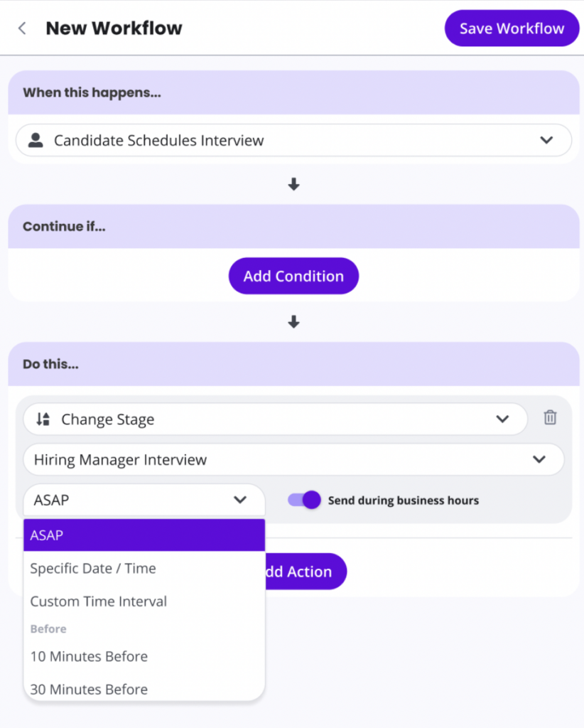This screenshot has width=584, height=728.
Task: Open the Change Stage action dropdown
Action: tap(275, 419)
